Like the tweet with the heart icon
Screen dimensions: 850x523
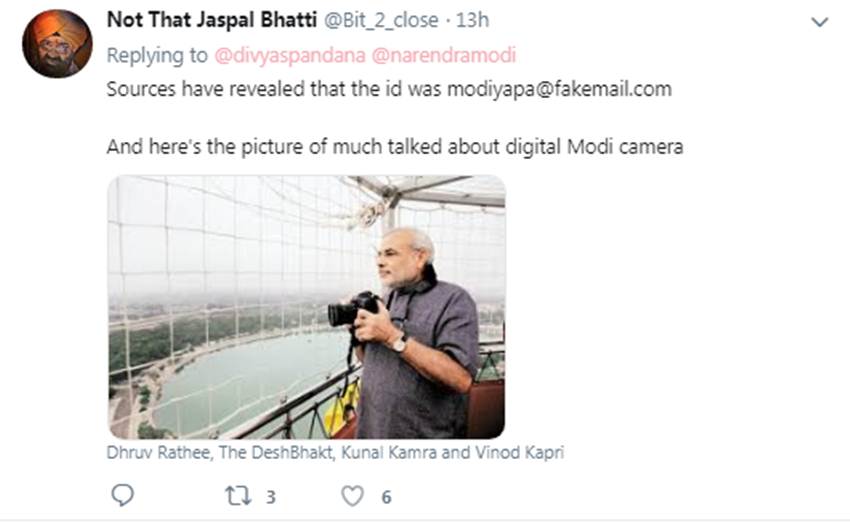352,495
